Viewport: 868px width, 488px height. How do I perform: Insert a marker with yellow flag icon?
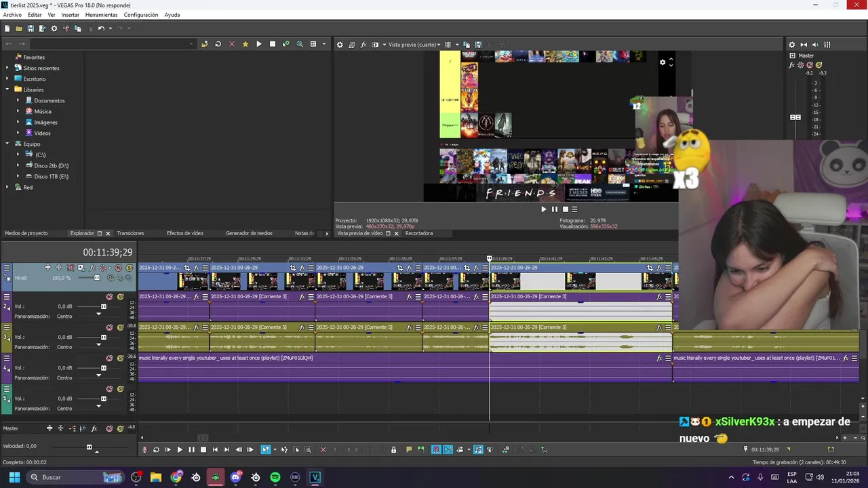click(x=409, y=449)
